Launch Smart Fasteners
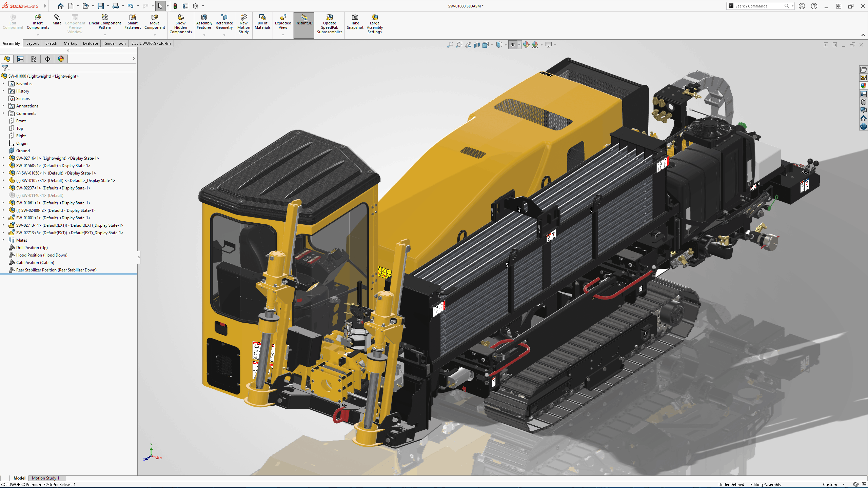Screen dimensions: 868x488 tap(133, 22)
